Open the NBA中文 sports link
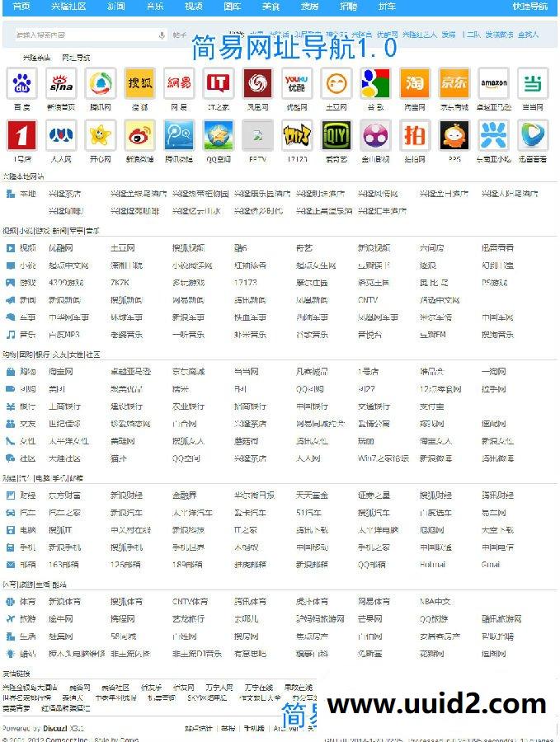This screenshot has width=560, height=742. [435, 602]
